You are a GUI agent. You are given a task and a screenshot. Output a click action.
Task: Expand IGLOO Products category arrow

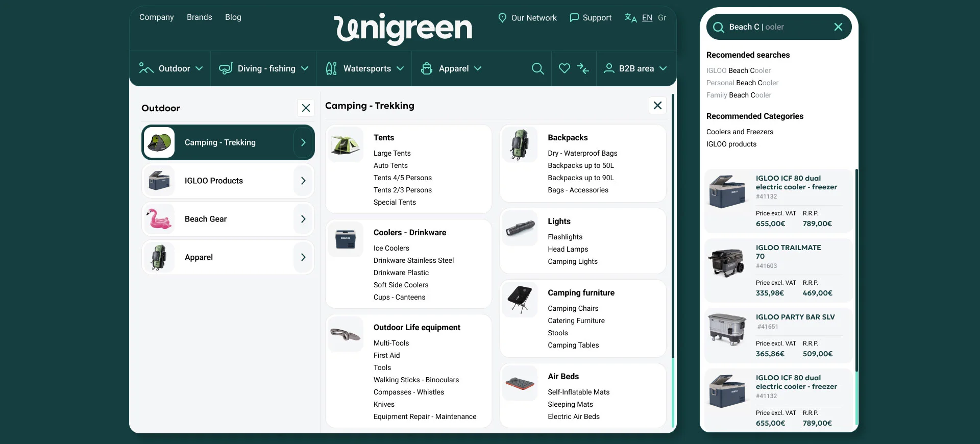click(x=303, y=181)
